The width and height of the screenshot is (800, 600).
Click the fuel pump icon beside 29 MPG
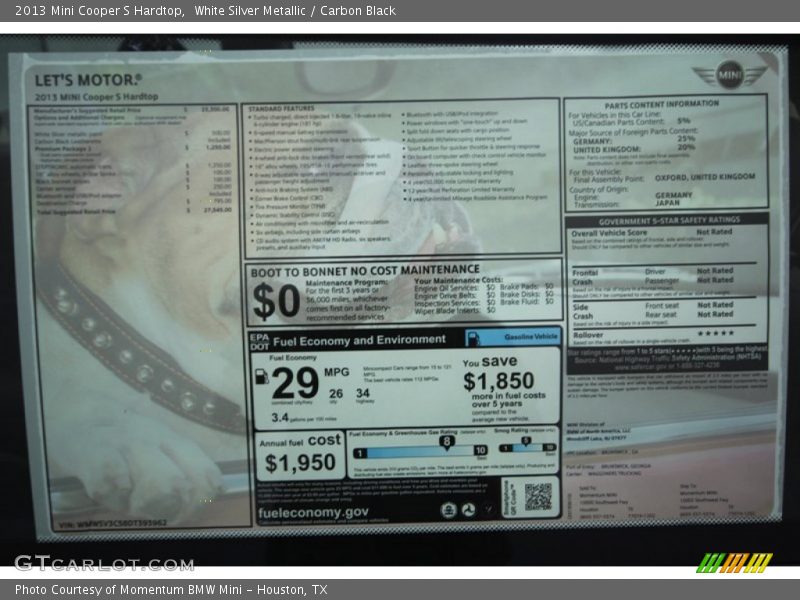[x=262, y=377]
